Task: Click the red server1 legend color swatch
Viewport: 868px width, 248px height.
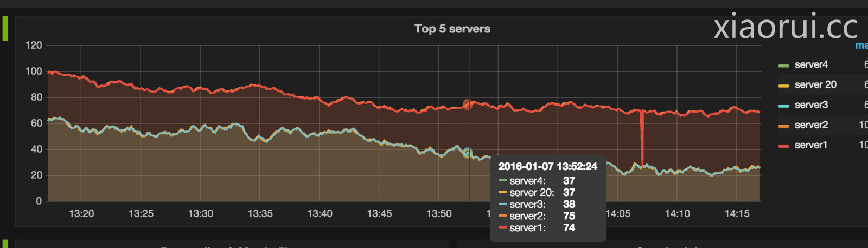Action: 783,146
